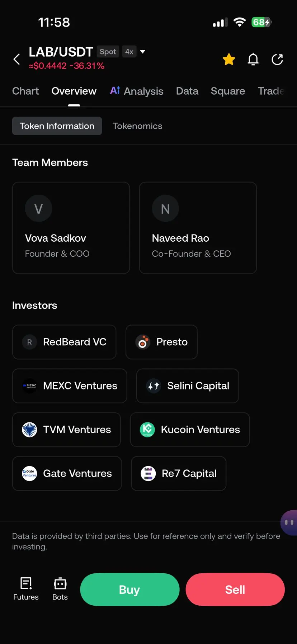Open the Bots icon
This screenshot has width=297, height=644.
tap(60, 589)
